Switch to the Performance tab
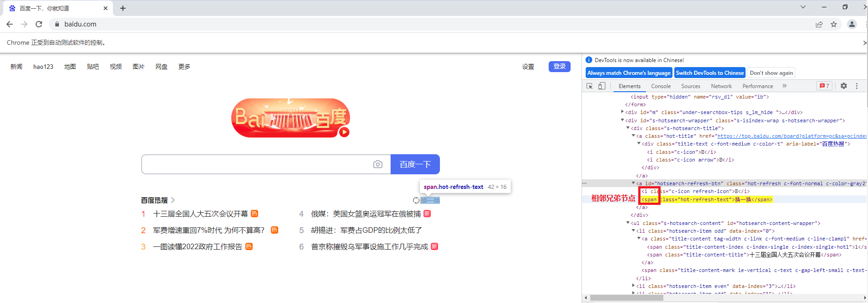 click(758, 86)
